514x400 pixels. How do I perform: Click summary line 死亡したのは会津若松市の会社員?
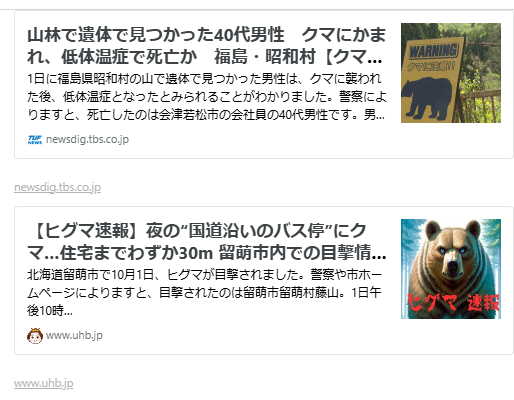206,115
